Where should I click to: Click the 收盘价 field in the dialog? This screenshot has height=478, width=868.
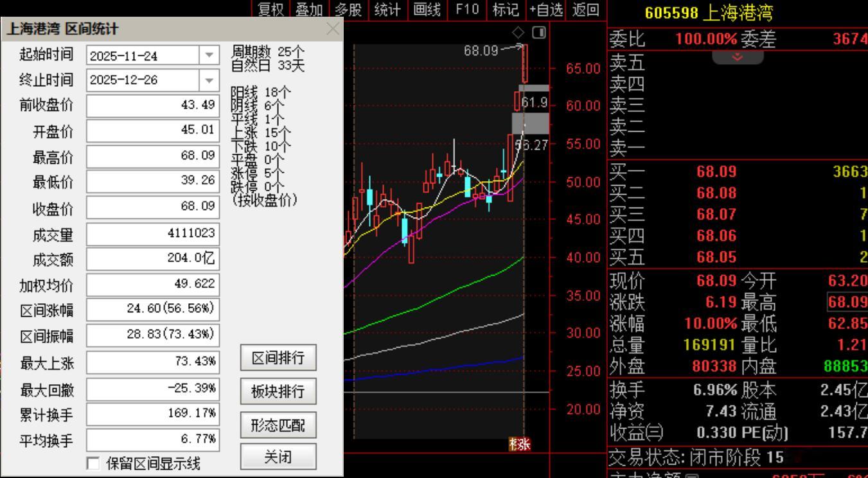pyautogui.click(x=152, y=207)
